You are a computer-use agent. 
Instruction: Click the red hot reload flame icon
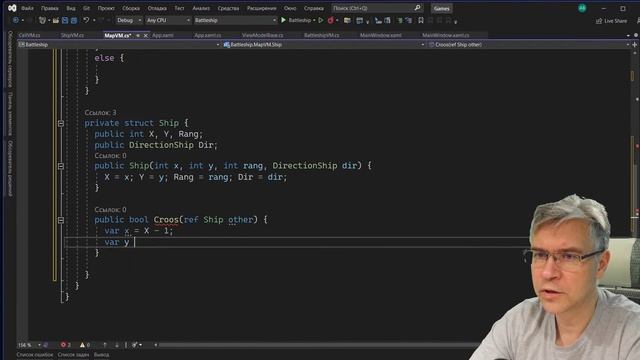click(330, 20)
